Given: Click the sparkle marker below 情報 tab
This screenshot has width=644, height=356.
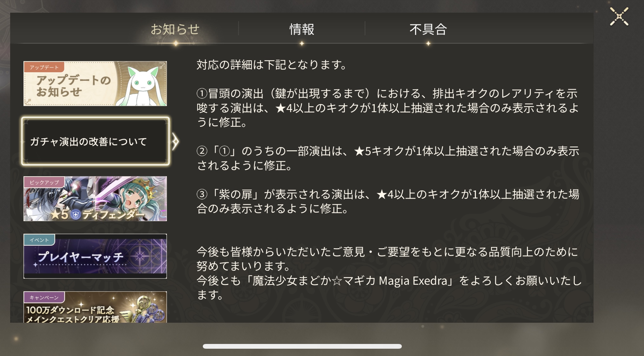Looking at the screenshot, I should pyautogui.click(x=302, y=43).
